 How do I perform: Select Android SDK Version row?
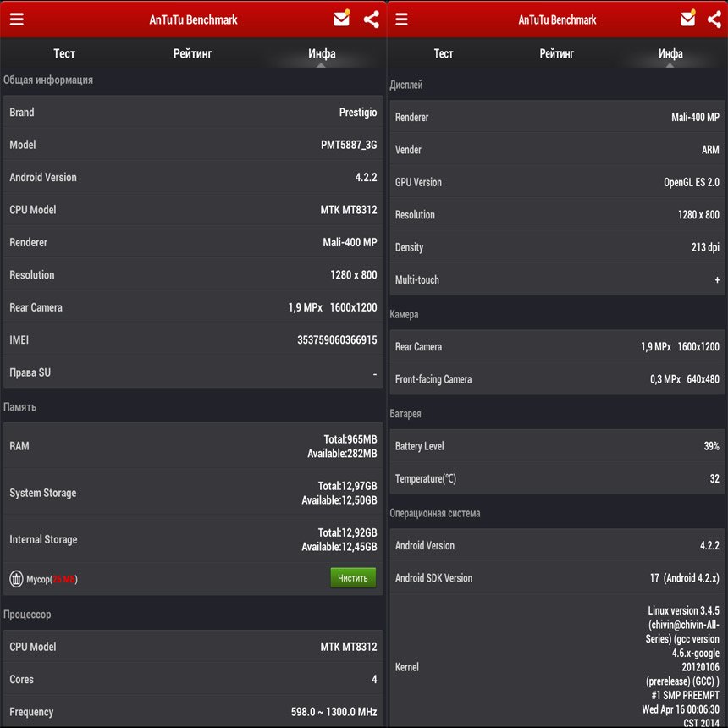pos(557,578)
